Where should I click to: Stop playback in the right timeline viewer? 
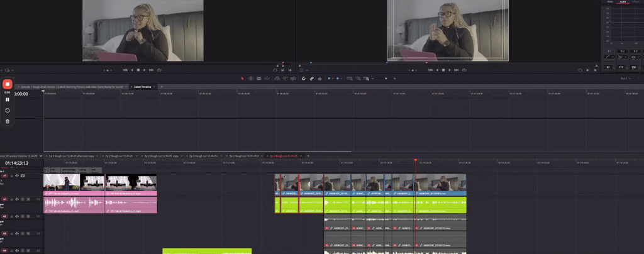443,70
